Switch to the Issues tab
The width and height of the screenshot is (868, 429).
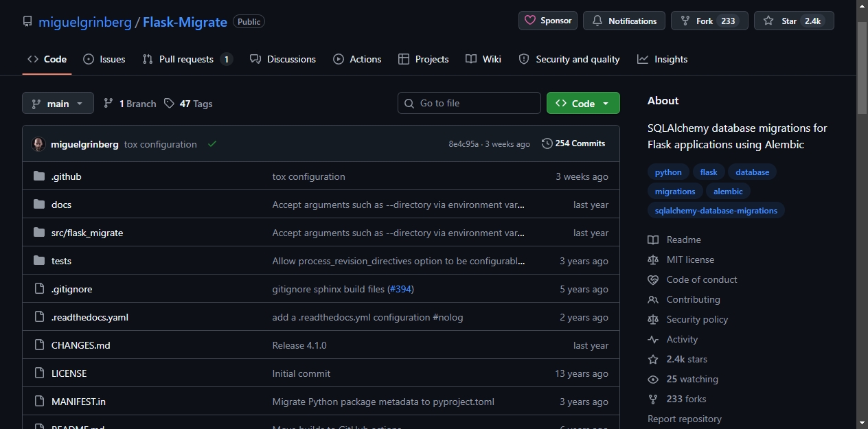pyautogui.click(x=104, y=59)
